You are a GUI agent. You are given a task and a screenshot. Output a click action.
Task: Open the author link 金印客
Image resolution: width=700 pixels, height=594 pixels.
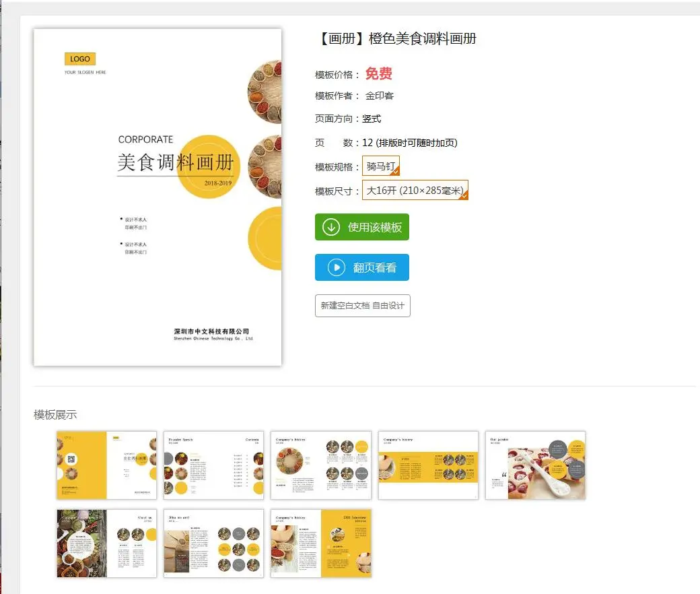(380, 96)
